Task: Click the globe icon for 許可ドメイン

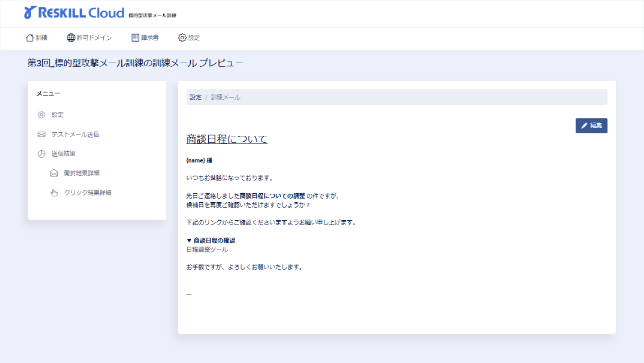Action: (71, 37)
